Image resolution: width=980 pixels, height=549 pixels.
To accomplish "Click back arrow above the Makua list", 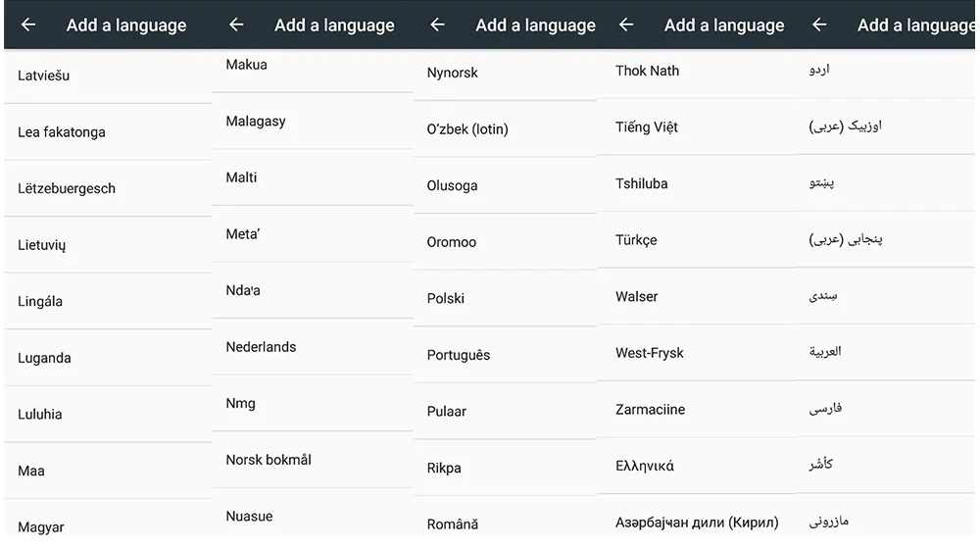I will (x=236, y=25).
